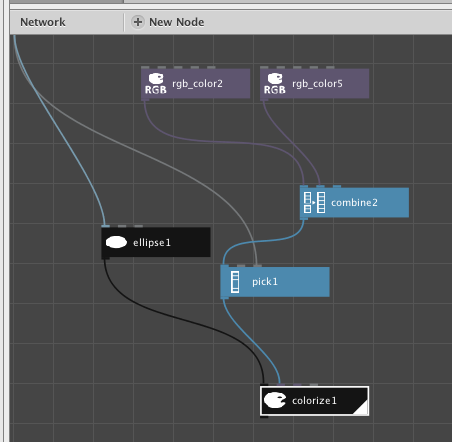452x442 pixels.
Task: Click the RGB icon on rgb_color5
Action: [275, 84]
